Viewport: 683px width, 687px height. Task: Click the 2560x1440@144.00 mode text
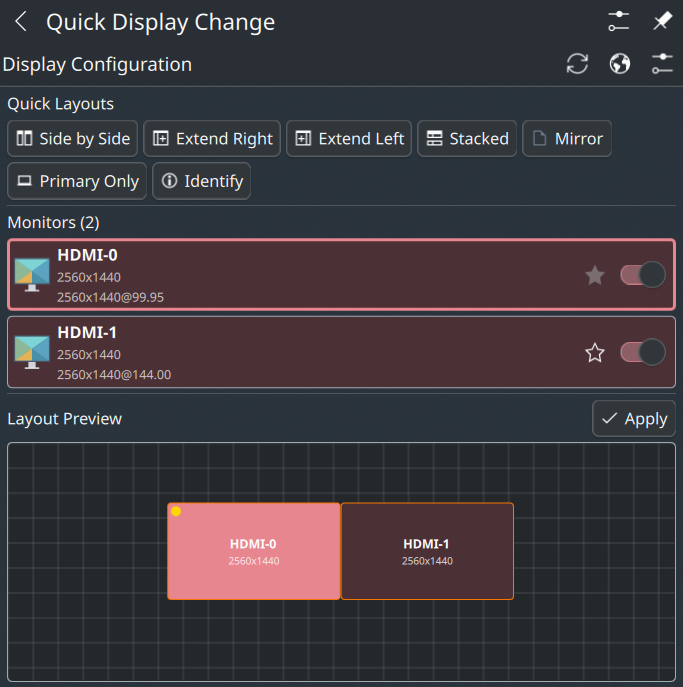(x=114, y=375)
